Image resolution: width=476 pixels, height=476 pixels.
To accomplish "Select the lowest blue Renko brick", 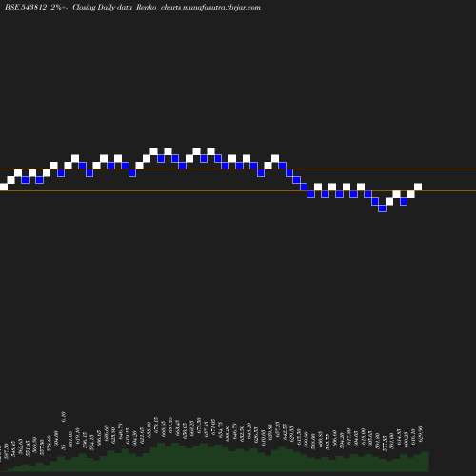I will (383, 208).
